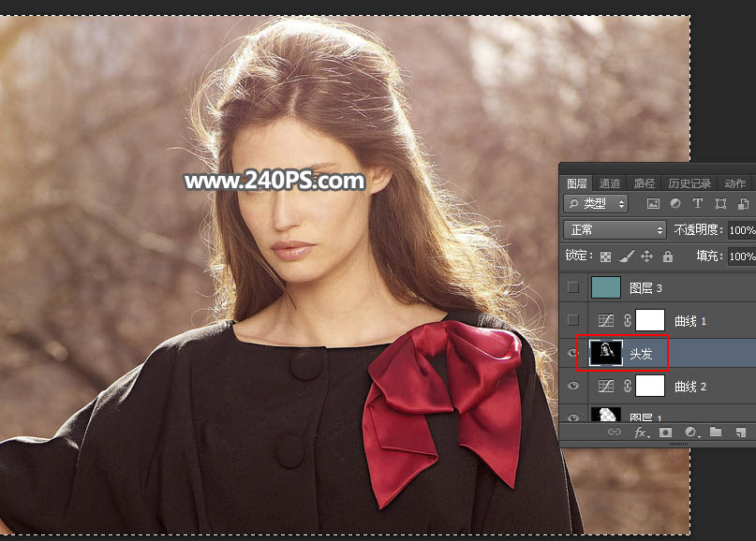Viewport: 756px width, 541px height.
Task: Click lock position move icon
Action: [647, 256]
